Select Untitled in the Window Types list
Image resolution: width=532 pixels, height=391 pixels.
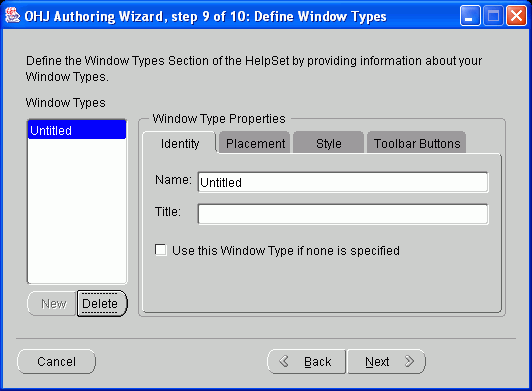(x=77, y=130)
